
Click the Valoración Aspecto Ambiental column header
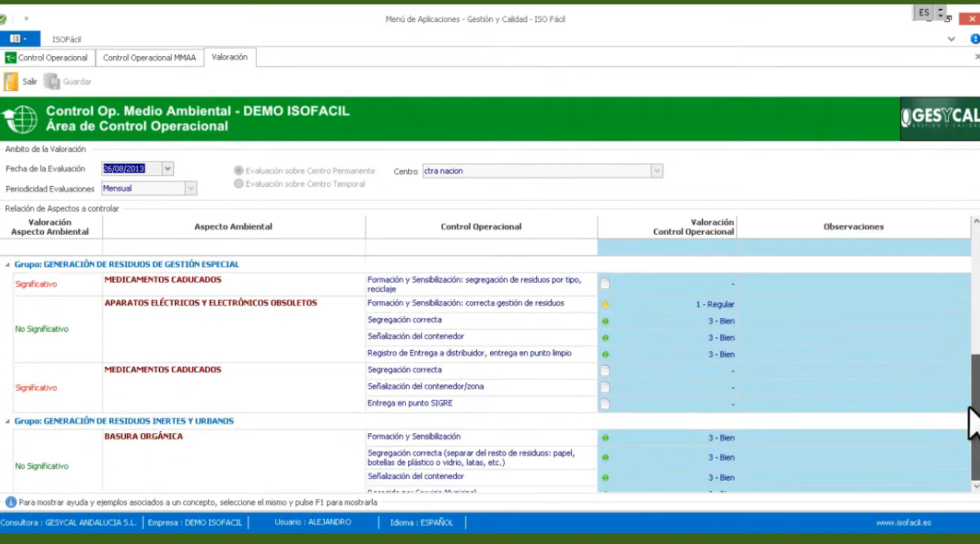point(50,227)
